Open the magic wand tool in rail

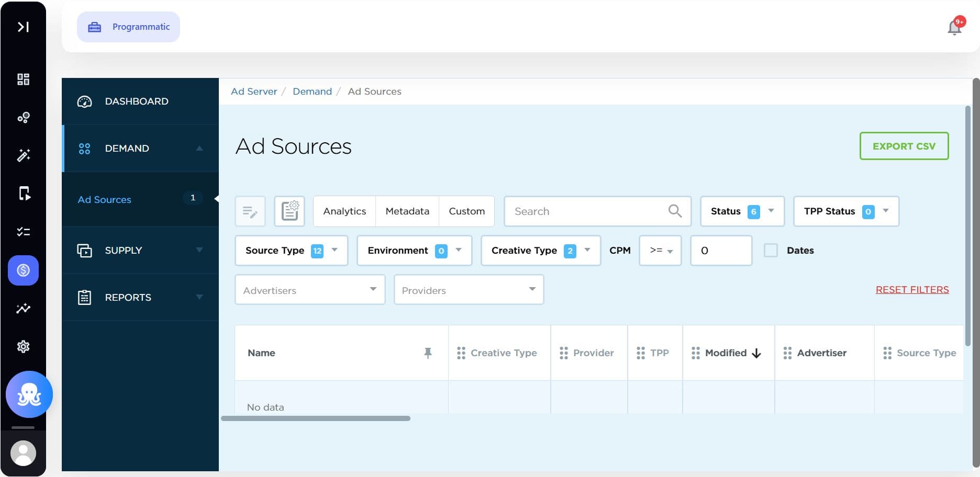[x=23, y=155]
